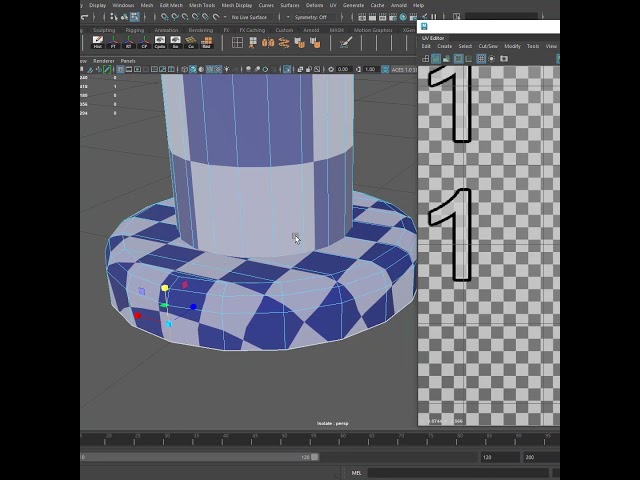The height and width of the screenshot is (480, 640).
Task: Click the yellow manipulator handle on the mesh
Action: pos(164,288)
